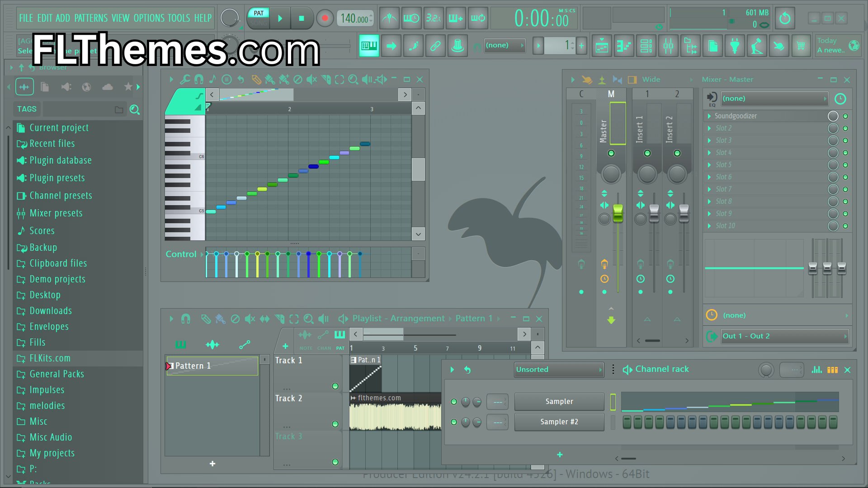Select the delete tool in piano roll

point(297,80)
